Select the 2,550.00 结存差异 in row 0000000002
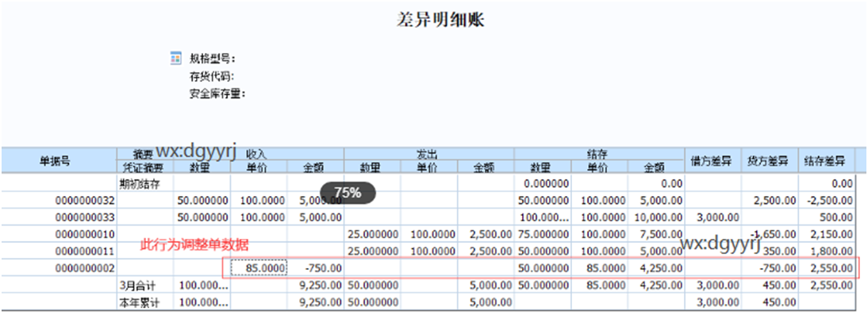Viewport: 868px width, 315px height. (x=832, y=268)
